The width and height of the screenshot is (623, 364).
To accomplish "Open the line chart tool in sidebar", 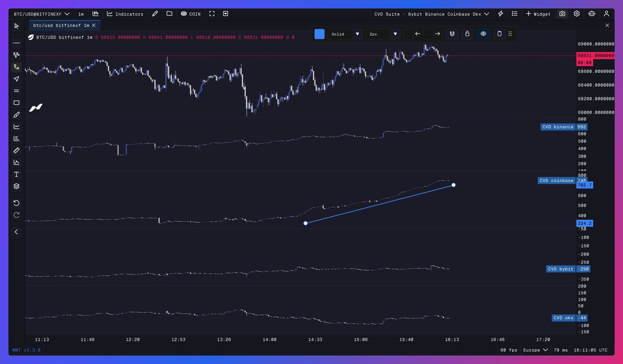I will [x=16, y=127].
